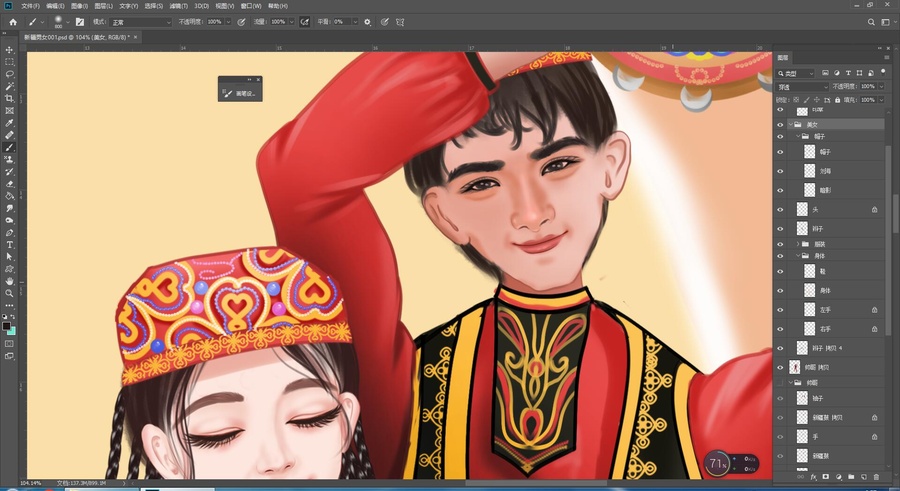
Task: Click the foreground color swatch
Action: pyautogui.click(x=7, y=326)
